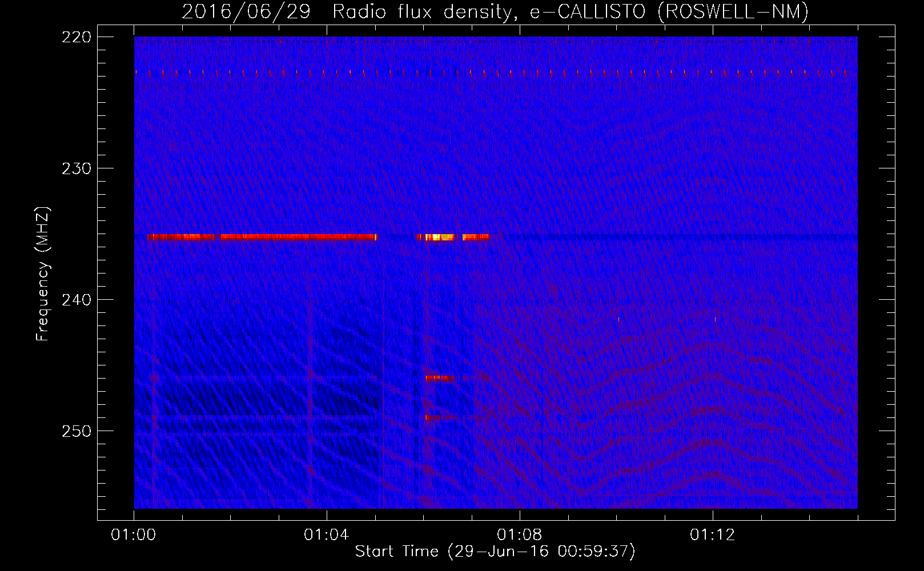Click the 01:00 time tick label
The height and width of the screenshot is (571, 924).
coord(134,535)
